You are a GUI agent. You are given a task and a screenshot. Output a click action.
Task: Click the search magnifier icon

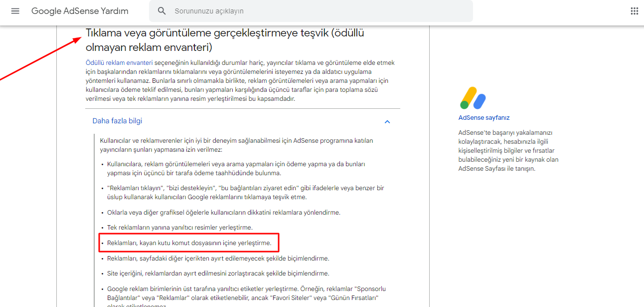pyautogui.click(x=161, y=11)
